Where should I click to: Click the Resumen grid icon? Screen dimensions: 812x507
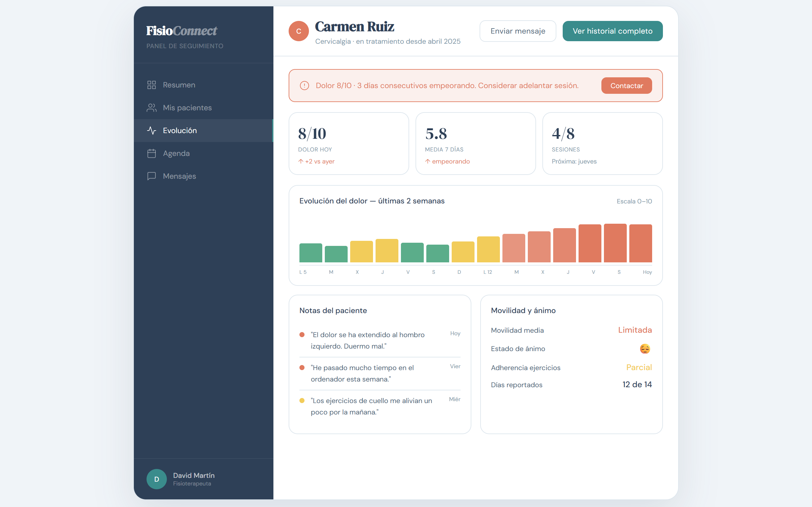[151, 85]
